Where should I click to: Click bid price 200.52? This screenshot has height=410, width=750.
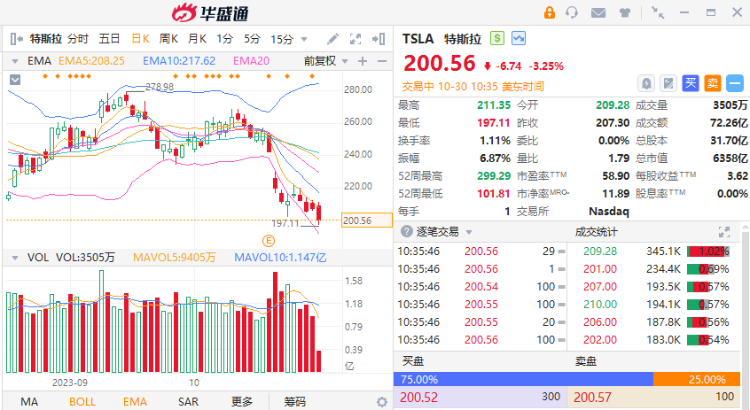419,397
